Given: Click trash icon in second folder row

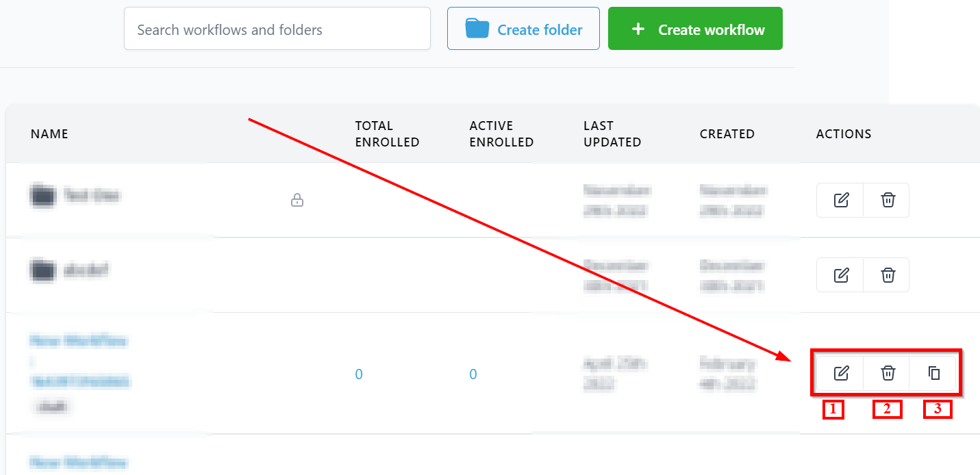Looking at the screenshot, I should coord(888,275).
